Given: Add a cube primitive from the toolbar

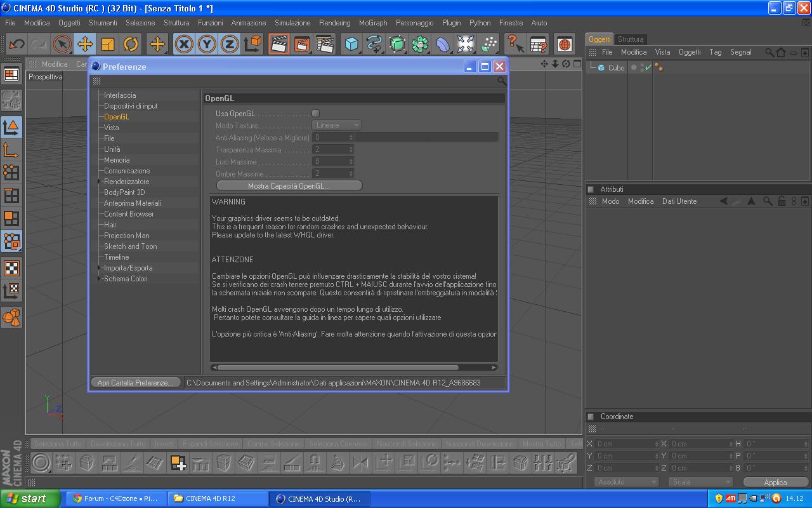Looking at the screenshot, I should (x=351, y=44).
